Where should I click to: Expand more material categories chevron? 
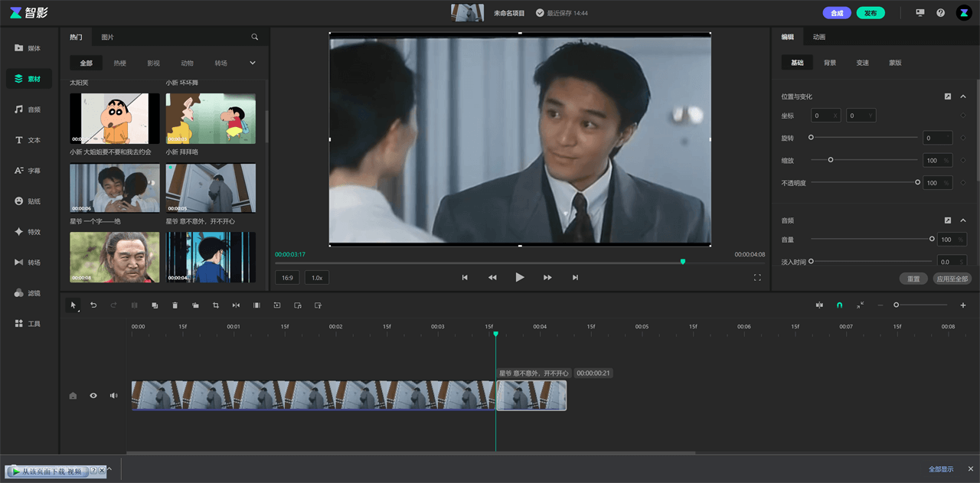point(253,63)
